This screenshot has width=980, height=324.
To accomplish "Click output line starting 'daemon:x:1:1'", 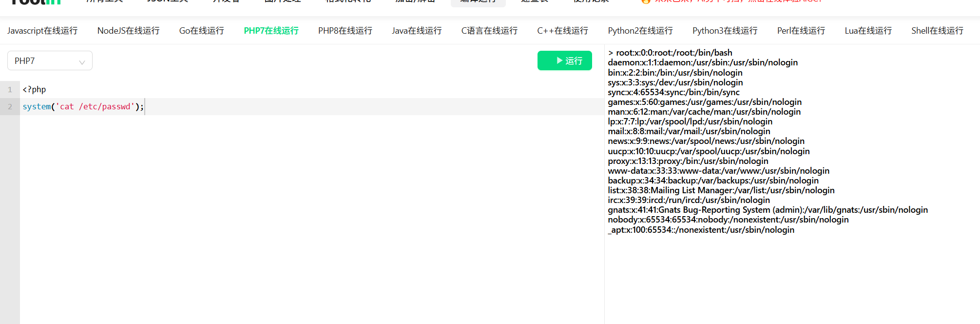I will pyautogui.click(x=703, y=62).
